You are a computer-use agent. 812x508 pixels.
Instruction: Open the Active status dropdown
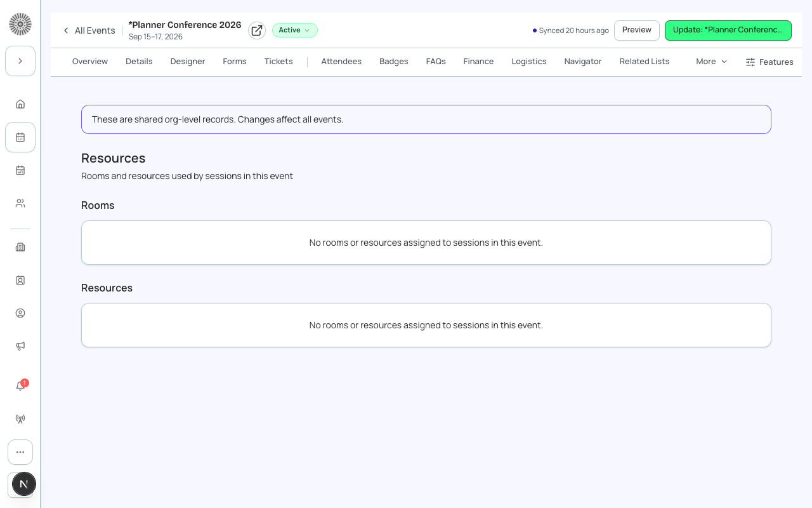coord(295,30)
